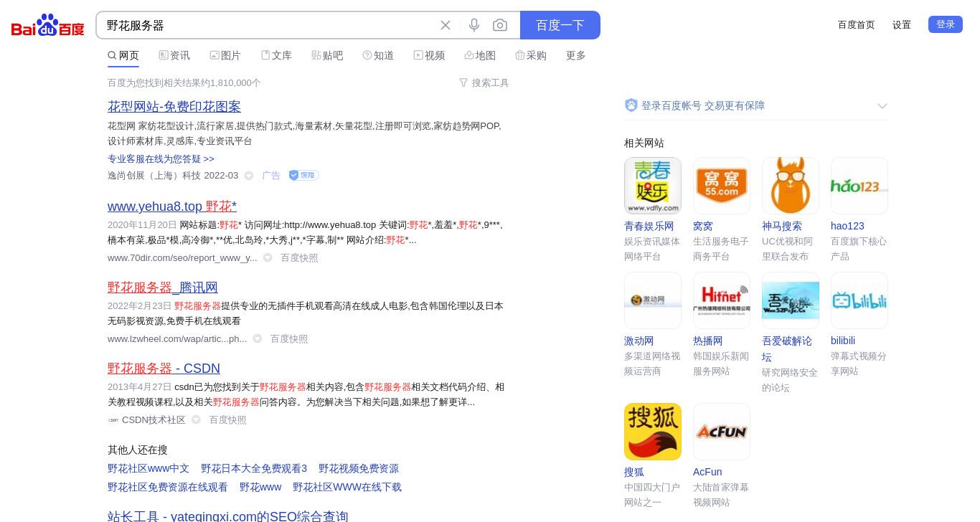The image size is (980, 522).
Task: Click the AcFun name link
Action: tap(707, 472)
